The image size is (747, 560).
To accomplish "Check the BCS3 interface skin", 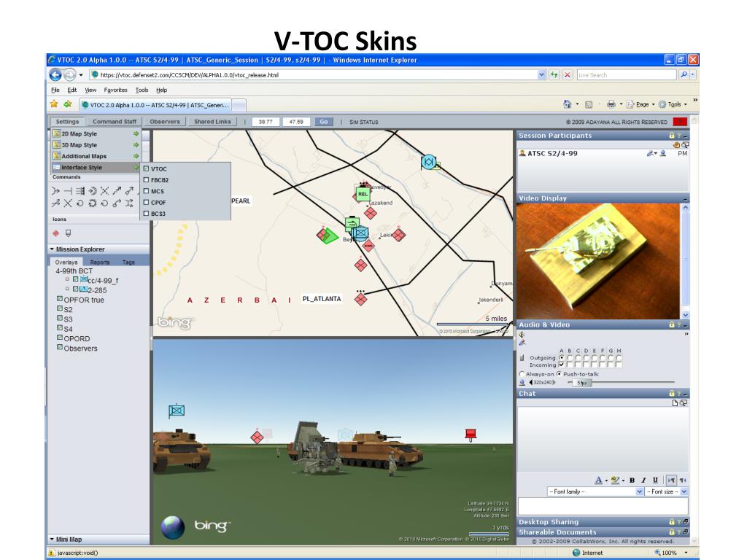I will (146, 214).
